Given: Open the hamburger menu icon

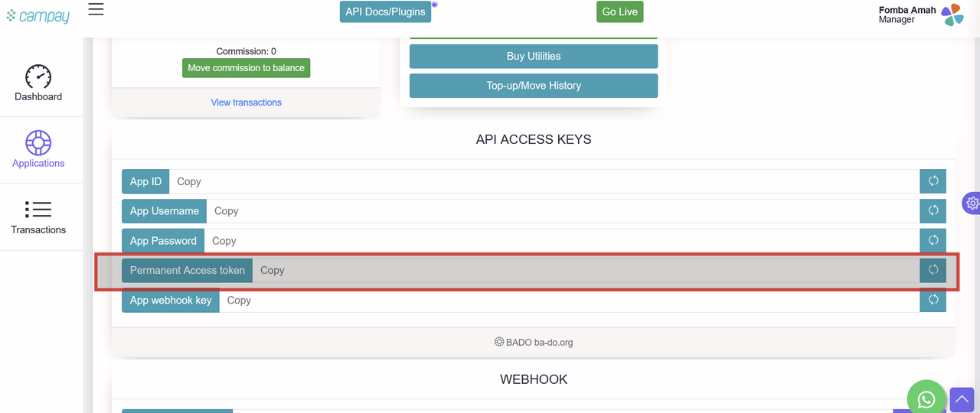Looking at the screenshot, I should 96,10.
